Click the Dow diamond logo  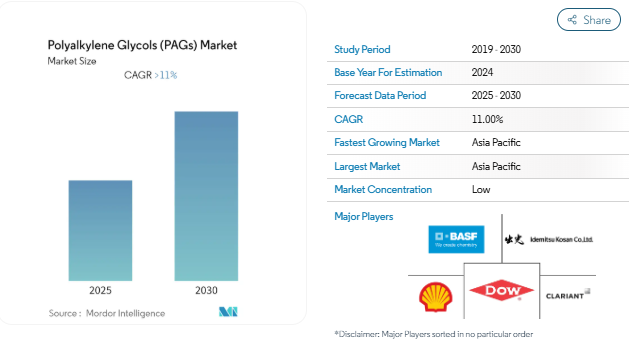pos(501,290)
